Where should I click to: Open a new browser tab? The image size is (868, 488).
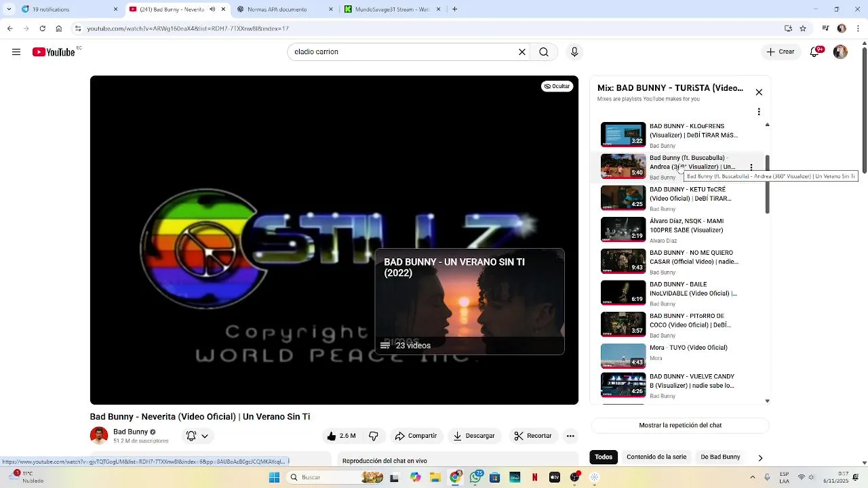pos(454,9)
